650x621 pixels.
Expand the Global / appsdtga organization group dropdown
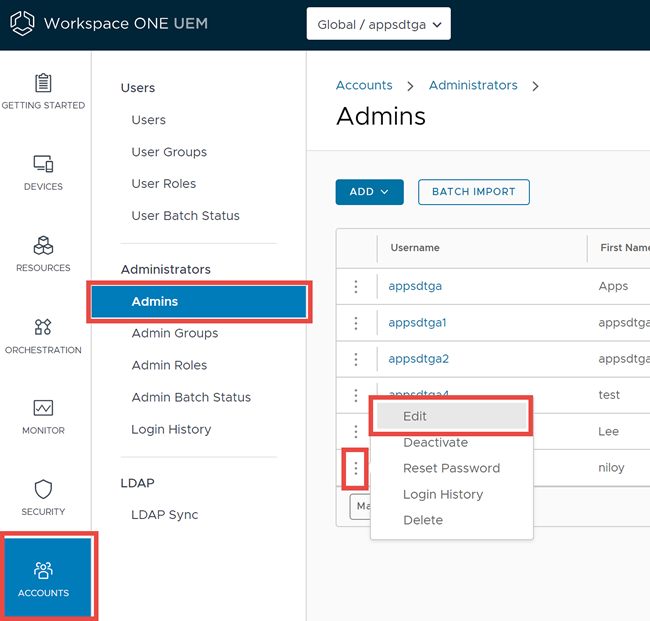(x=378, y=24)
